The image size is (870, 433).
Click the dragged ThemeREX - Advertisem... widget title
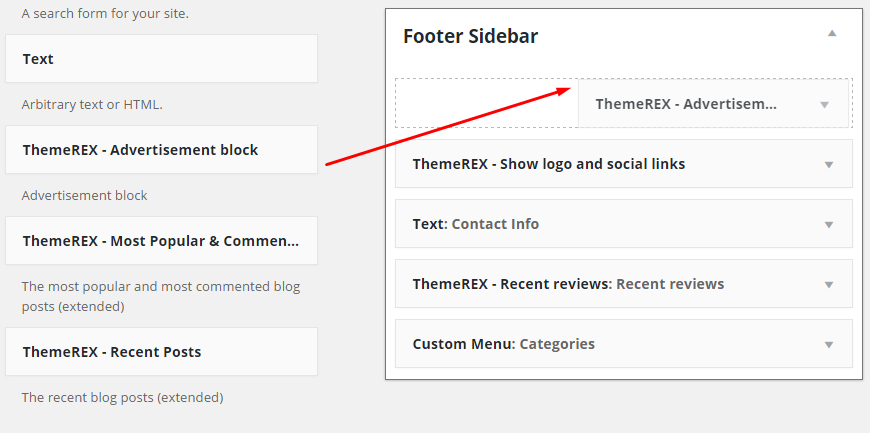[x=686, y=104]
